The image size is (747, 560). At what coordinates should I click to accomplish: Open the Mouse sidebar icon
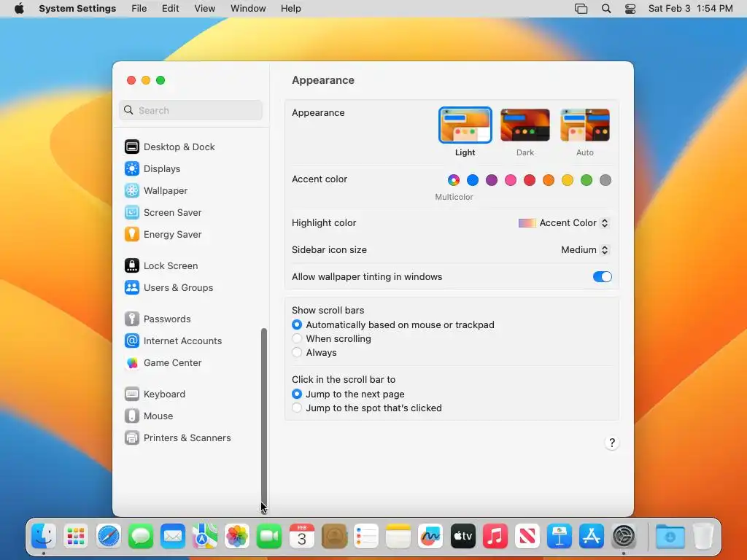(x=132, y=416)
